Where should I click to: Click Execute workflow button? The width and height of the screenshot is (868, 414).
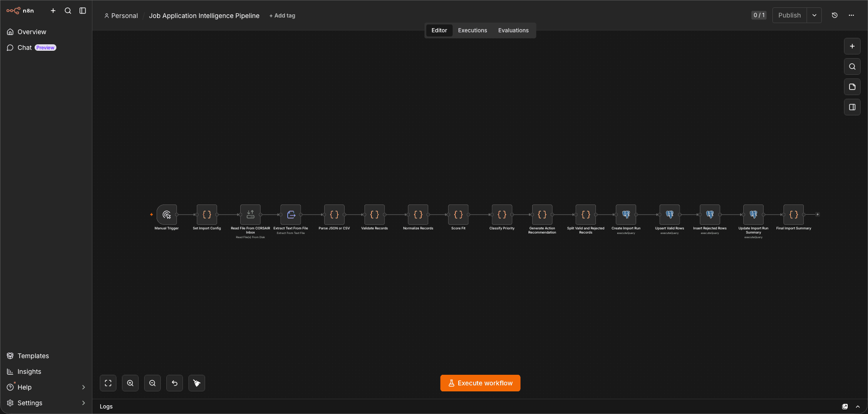pyautogui.click(x=480, y=383)
